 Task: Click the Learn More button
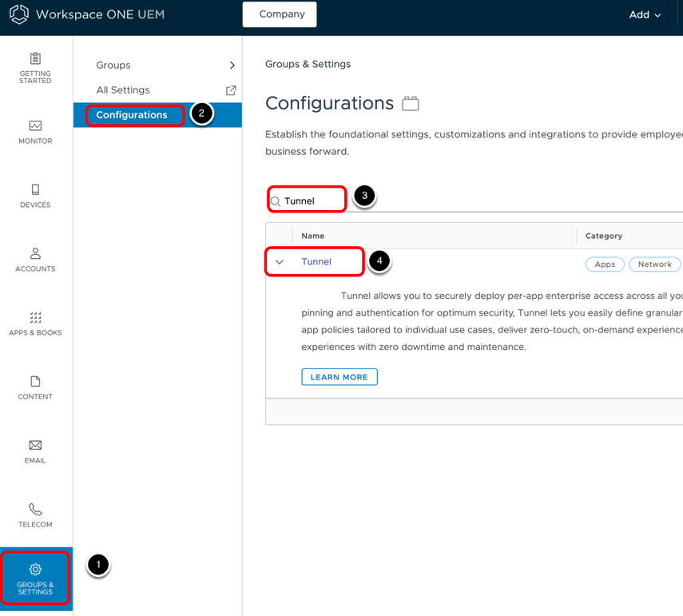[339, 377]
